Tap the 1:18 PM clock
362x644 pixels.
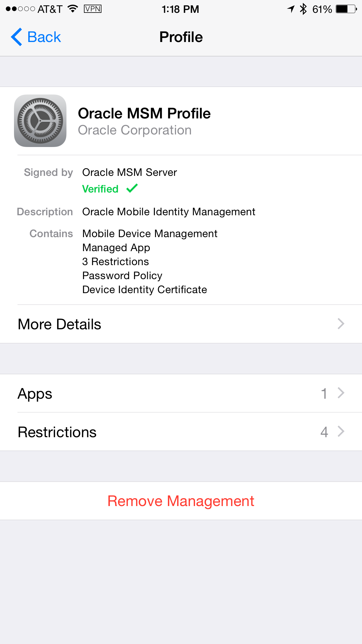180,9
